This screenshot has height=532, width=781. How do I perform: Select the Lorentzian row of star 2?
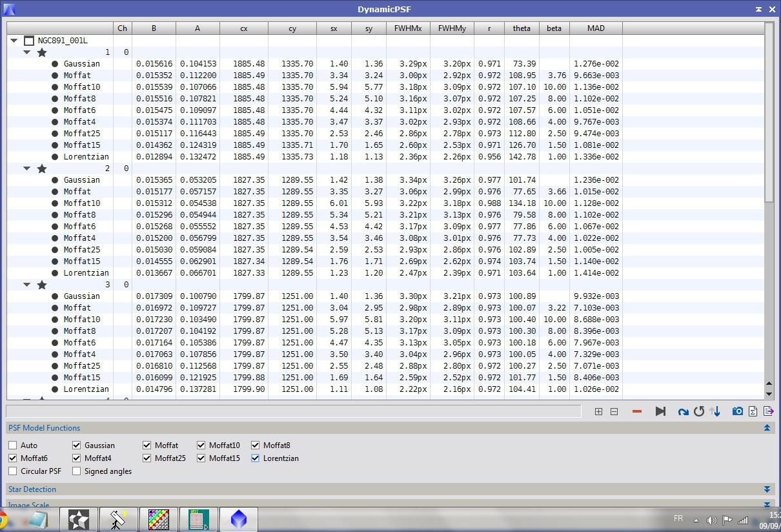click(x=385, y=273)
